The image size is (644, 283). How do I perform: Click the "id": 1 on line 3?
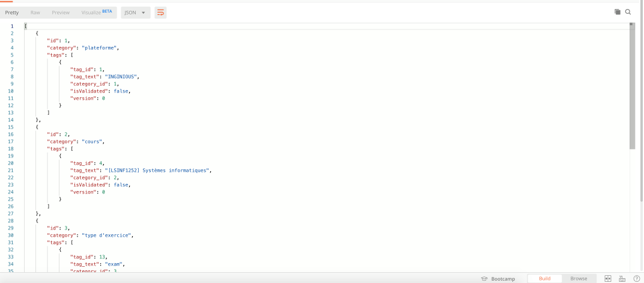[x=58, y=41]
